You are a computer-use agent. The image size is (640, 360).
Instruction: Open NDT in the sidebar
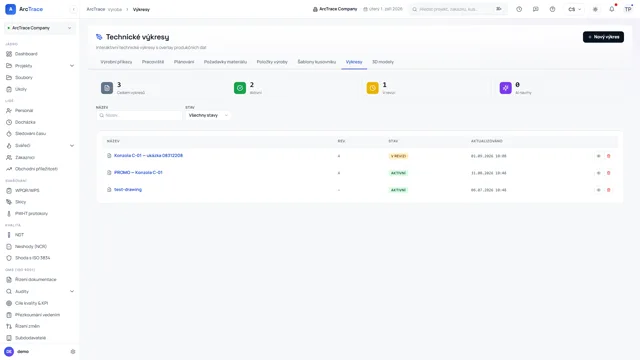point(19,235)
